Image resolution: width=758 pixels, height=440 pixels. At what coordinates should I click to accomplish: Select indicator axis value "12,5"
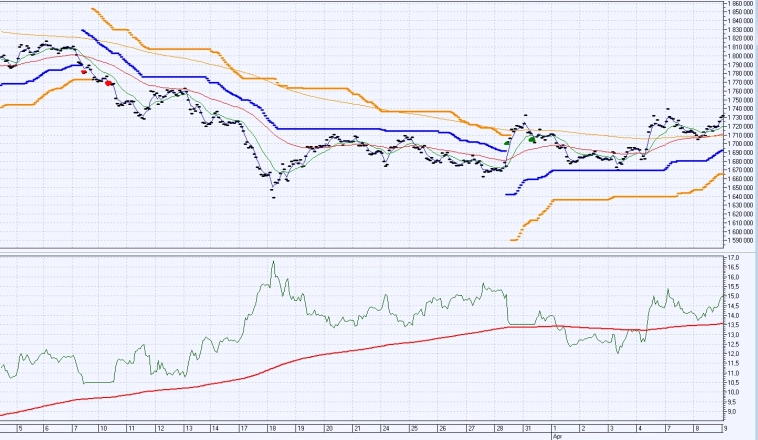[x=734, y=344]
